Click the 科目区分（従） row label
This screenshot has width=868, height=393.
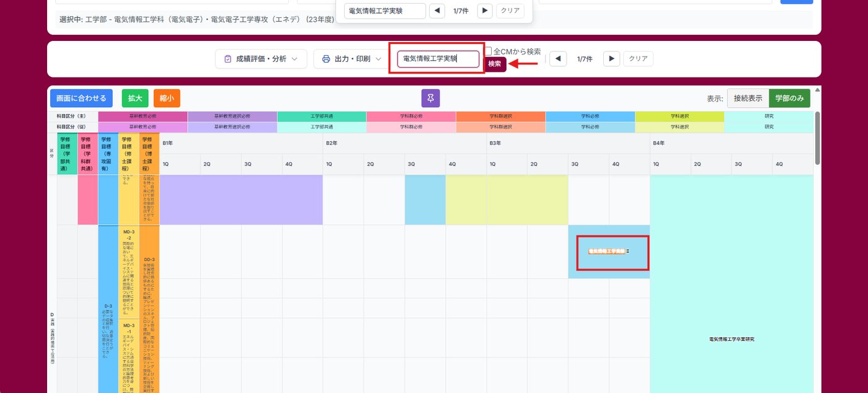click(x=71, y=126)
